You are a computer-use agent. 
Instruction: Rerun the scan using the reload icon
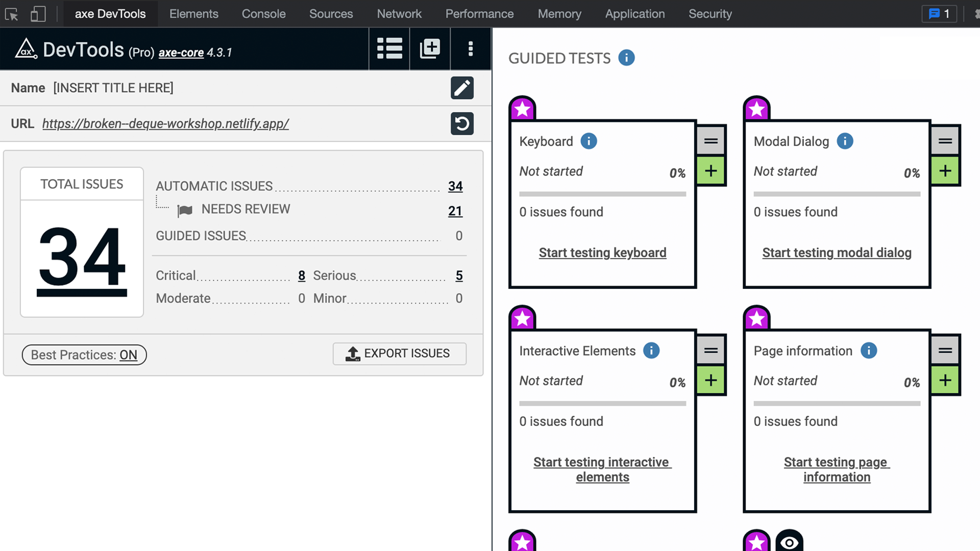(462, 123)
